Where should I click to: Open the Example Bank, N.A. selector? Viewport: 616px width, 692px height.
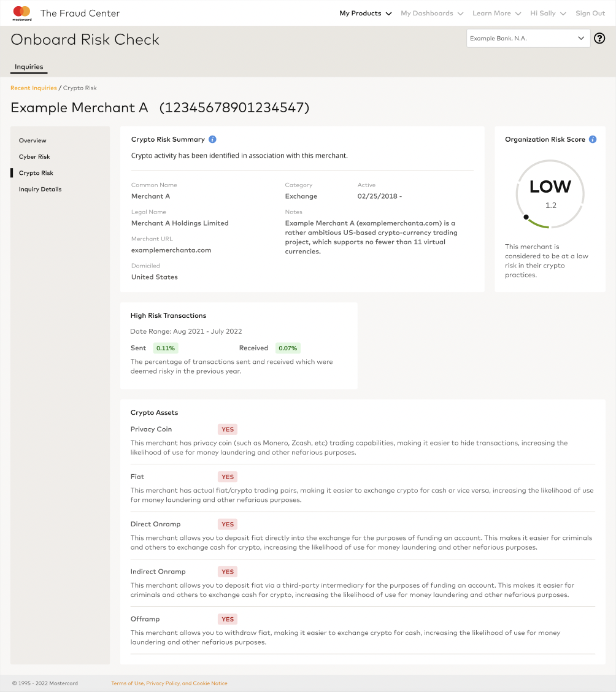(x=527, y=39)
